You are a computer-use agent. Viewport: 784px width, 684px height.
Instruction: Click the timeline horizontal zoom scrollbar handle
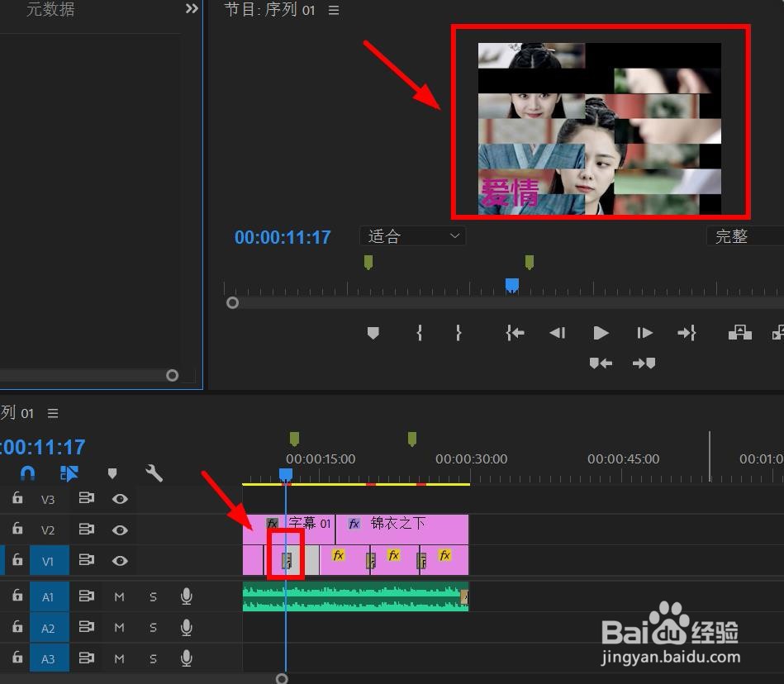(282, 678)
